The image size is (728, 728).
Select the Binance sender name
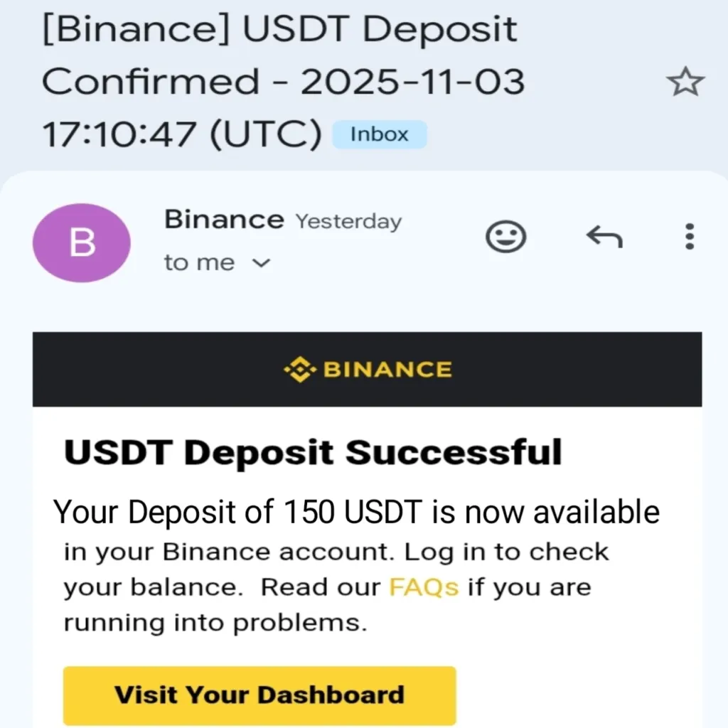coord(224,220)
